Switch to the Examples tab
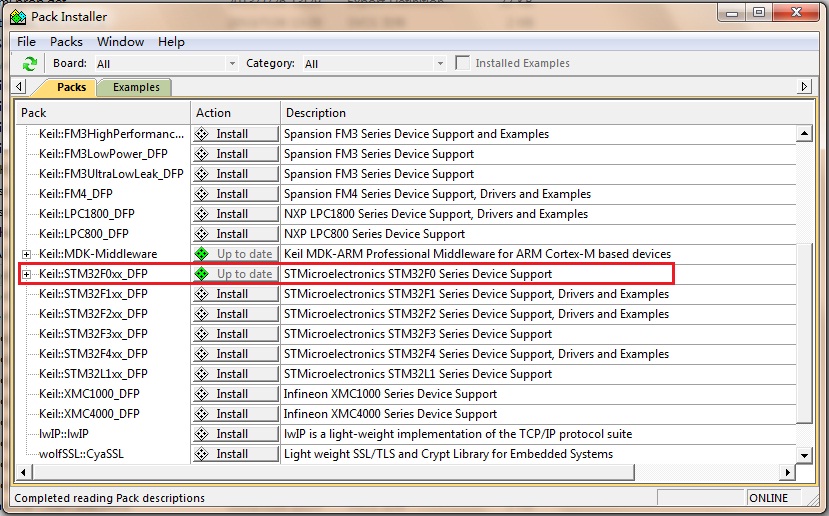 136,87
